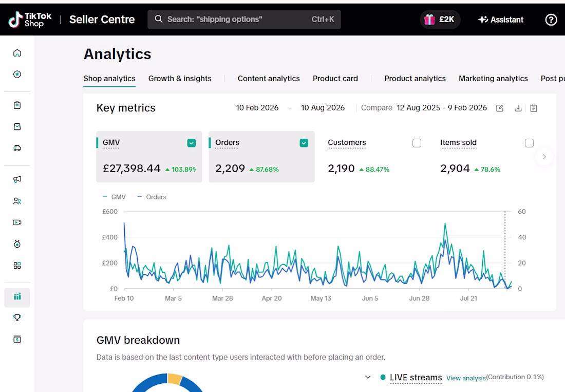The width and height of the screenshot is (565, 392).
Task: Edit the comparison date range
Action: (x=499, y=108)
